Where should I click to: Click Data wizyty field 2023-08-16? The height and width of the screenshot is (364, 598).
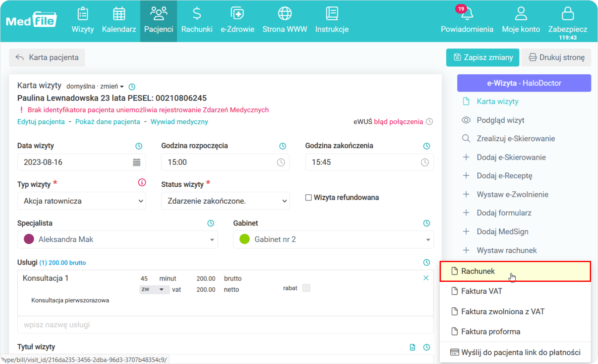[x=81, y=162]
